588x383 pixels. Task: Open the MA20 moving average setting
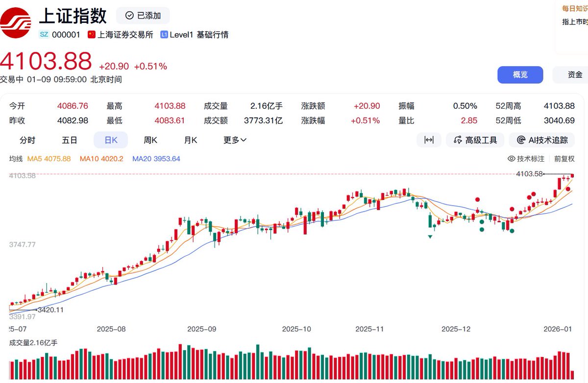tap(156, 159)
